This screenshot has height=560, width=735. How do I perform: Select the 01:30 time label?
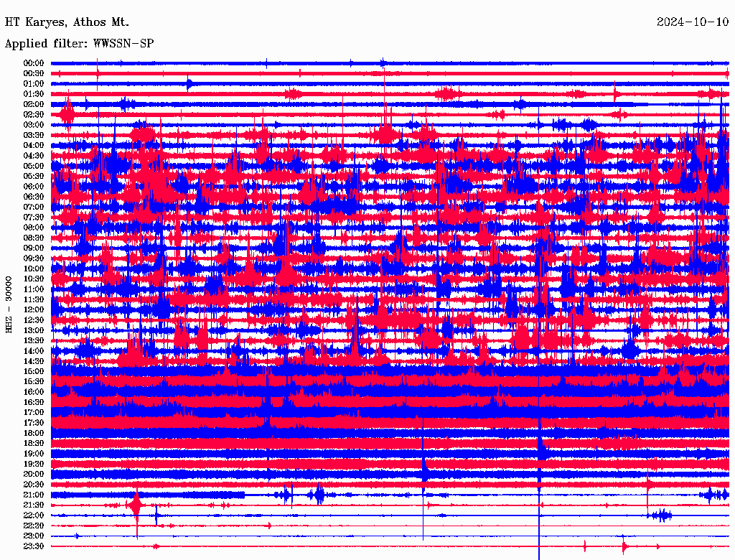34,94
